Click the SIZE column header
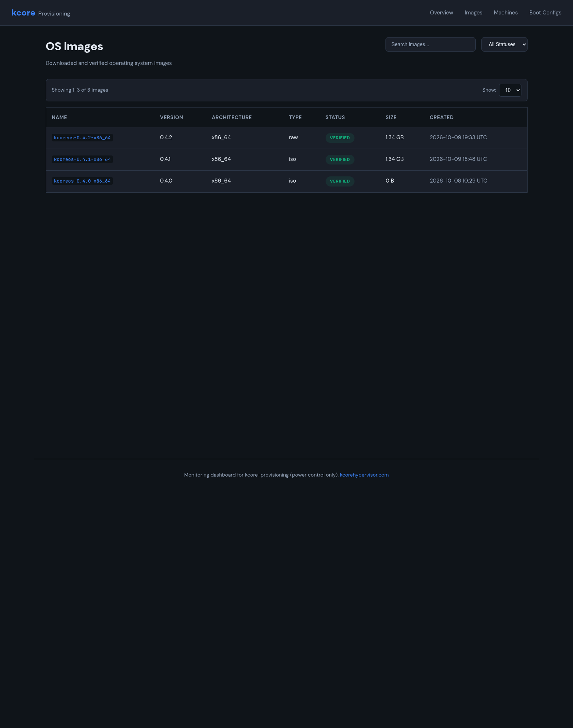The width and height of the screenshot is (573, 728). [x=391, y=117]
